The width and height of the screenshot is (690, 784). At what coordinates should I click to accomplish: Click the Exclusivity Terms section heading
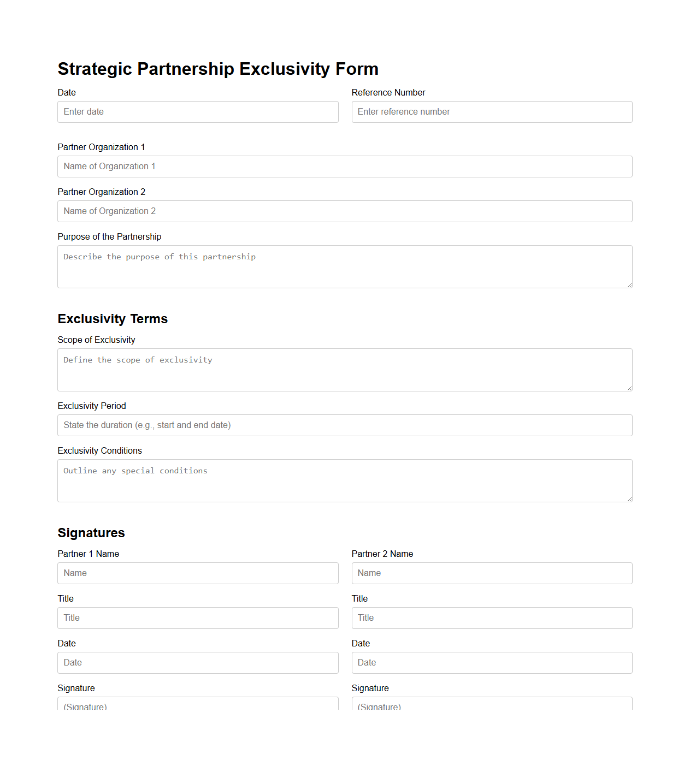coord(113,319)
